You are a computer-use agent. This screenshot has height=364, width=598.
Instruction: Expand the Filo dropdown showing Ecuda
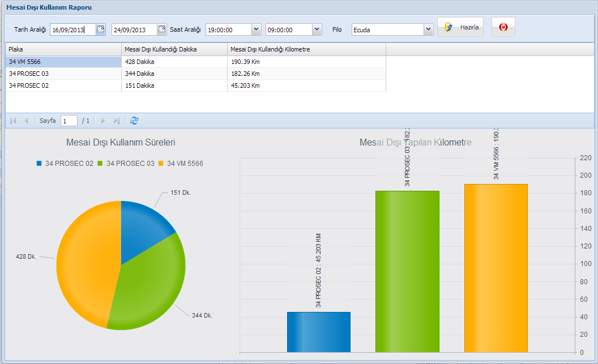[x=428, y=29]
